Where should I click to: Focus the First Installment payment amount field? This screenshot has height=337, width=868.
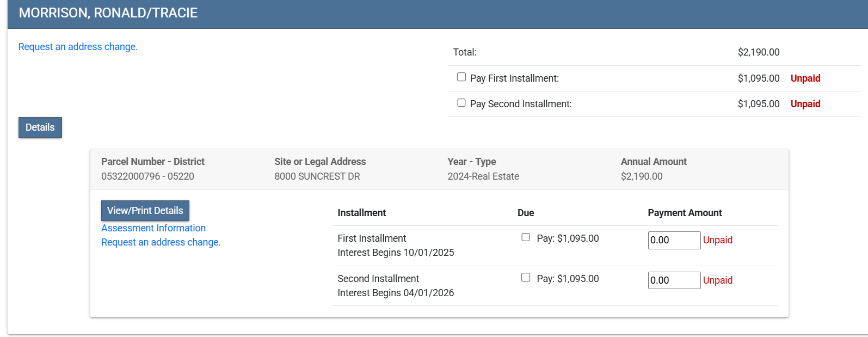click(674, 240)
